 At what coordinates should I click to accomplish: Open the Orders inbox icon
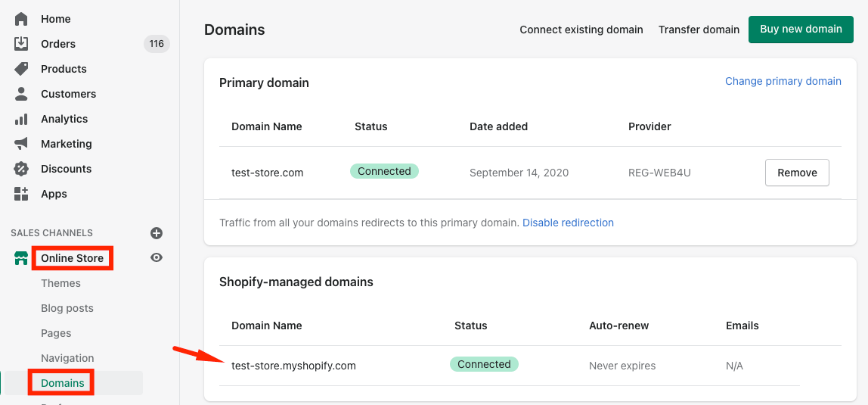pyautogui.click(x=21, y=44)
